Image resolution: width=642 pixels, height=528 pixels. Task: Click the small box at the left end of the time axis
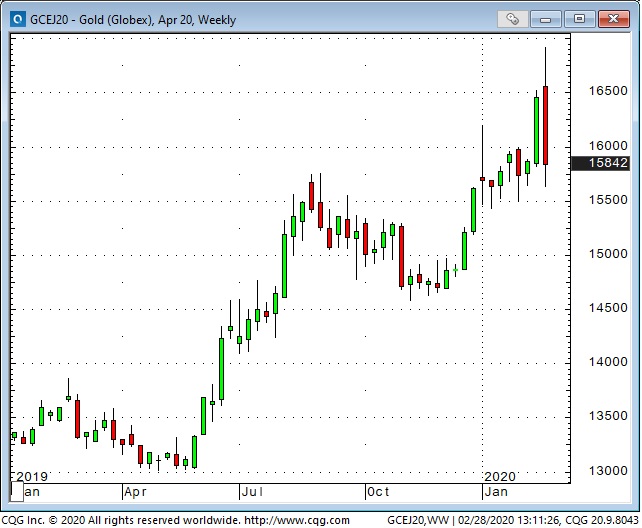click(x=17, y=492)
